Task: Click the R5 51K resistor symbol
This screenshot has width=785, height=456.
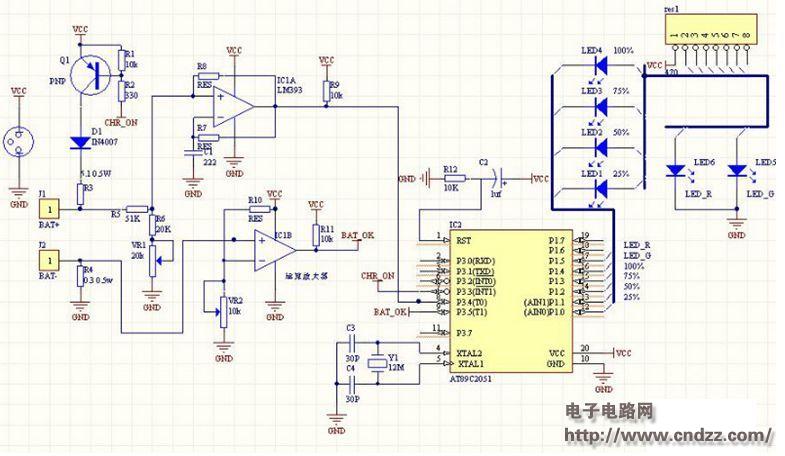Action: pyautogui.click(x=137, y=209)
